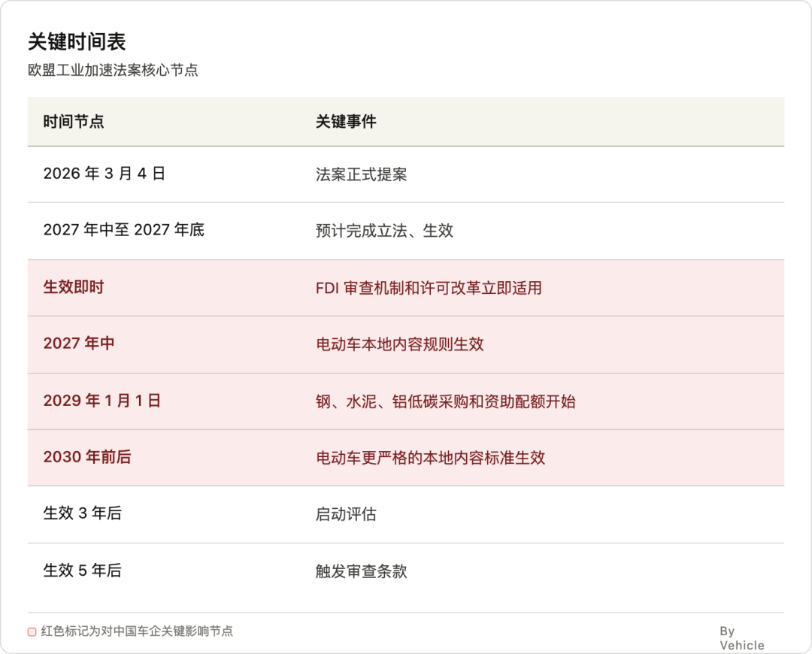The height and width of the screenshot is (654, 812).
Task: Click the 关键时间表 title
Action: pos(77,42)
